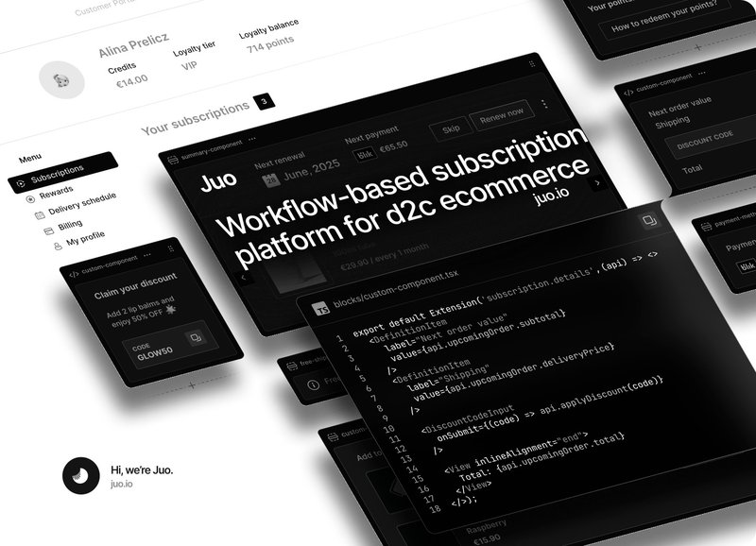Click the Juo round logo
The width and height of the screenshot is (756, 546).
pyautogui.click(x=80, y=476)
